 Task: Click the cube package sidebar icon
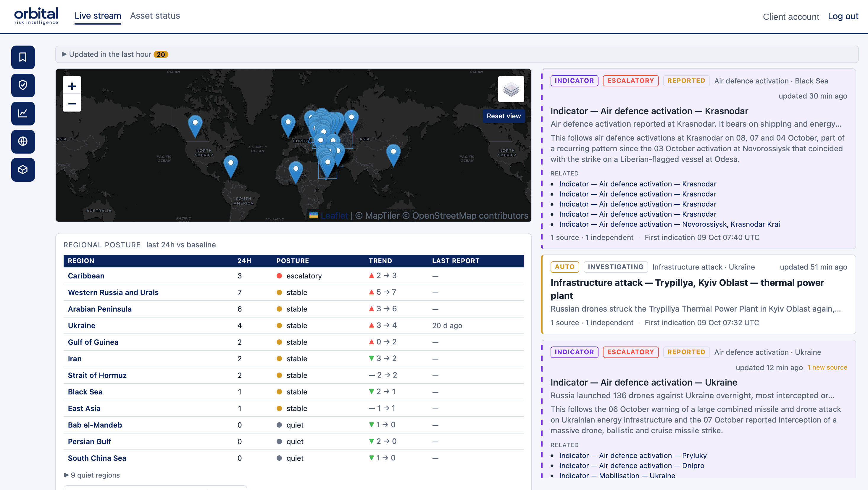[x=23, y=170]
